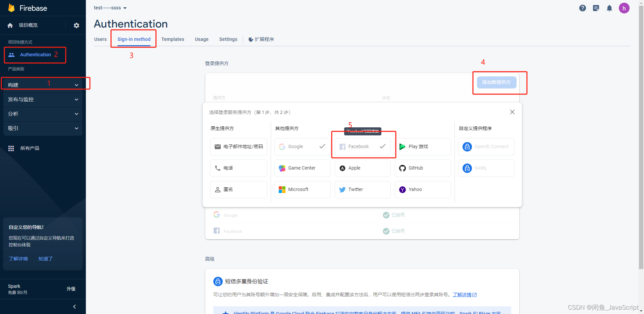Screen dimensions: 644x314
Task: Select the Twitter provider
Action: click(x=363, y=189)
